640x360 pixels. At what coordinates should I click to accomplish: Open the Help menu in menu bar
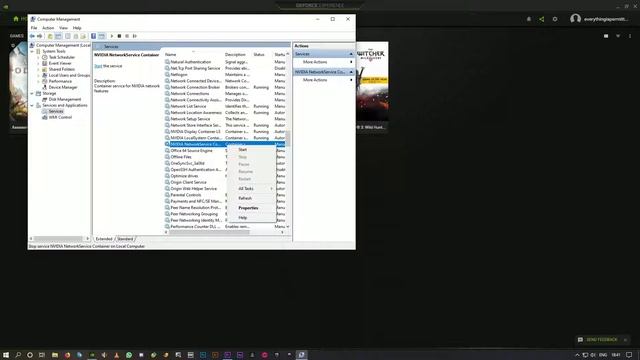(77, 28)
